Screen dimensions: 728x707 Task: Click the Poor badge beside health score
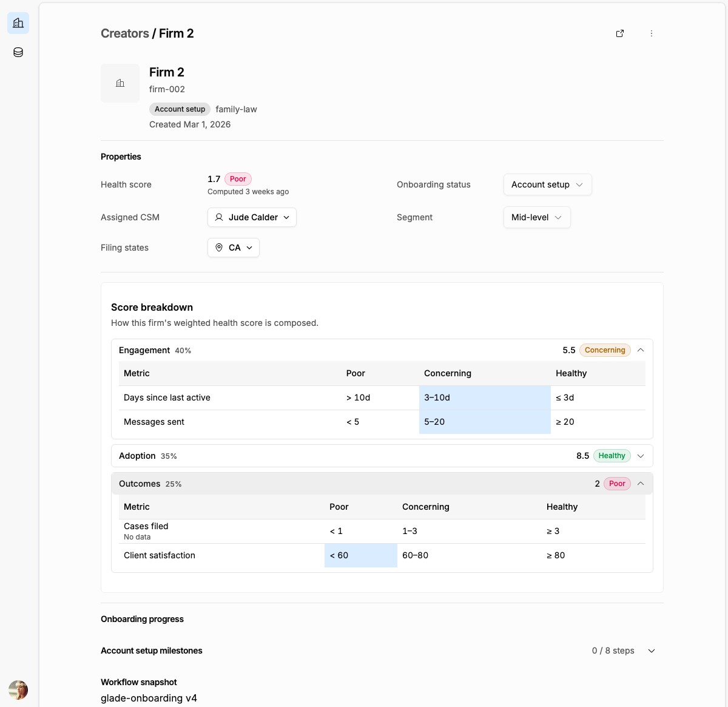(238, 179)
